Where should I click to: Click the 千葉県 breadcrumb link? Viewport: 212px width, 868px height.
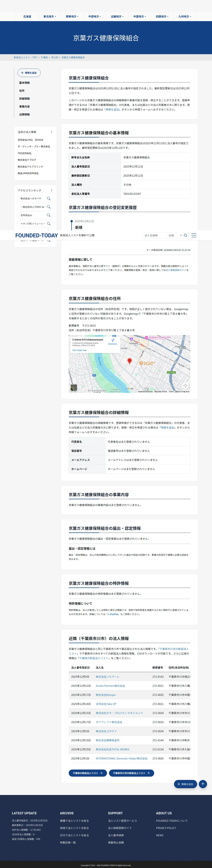(x=44, y=58)
